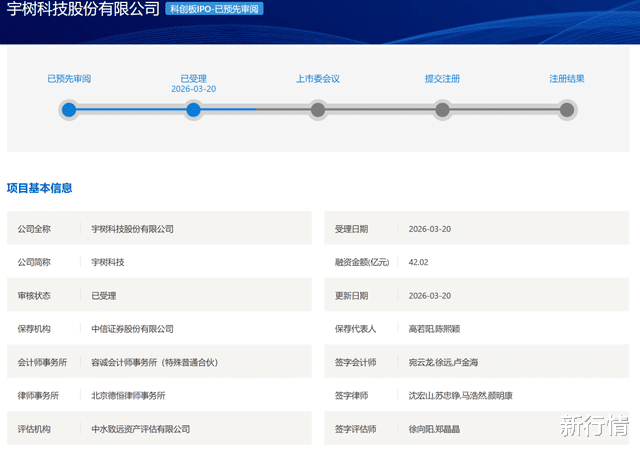Click the 融资金额(亿元) field label

[362, 262]
